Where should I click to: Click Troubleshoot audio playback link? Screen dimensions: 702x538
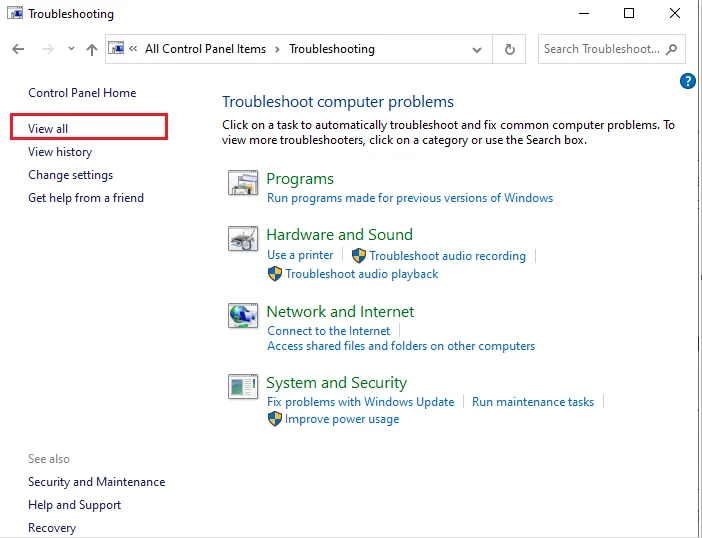pyautogui.click(x=362, y=274)
